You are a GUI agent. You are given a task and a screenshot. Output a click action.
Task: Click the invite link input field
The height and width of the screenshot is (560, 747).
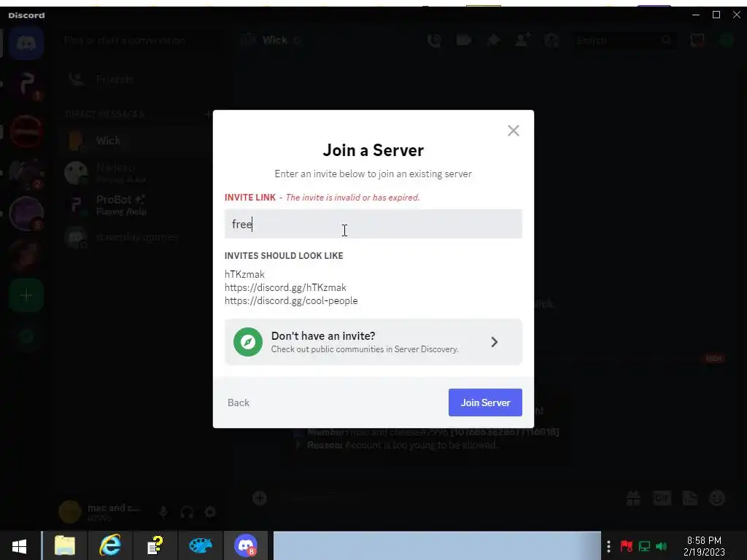pyautogui.click(x=373, y=224)
